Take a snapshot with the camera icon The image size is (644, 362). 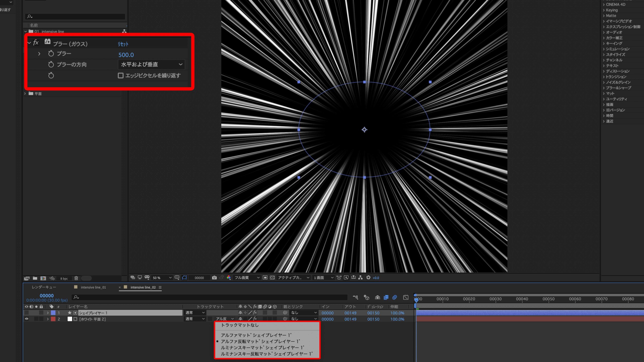(x=214, y=278)
